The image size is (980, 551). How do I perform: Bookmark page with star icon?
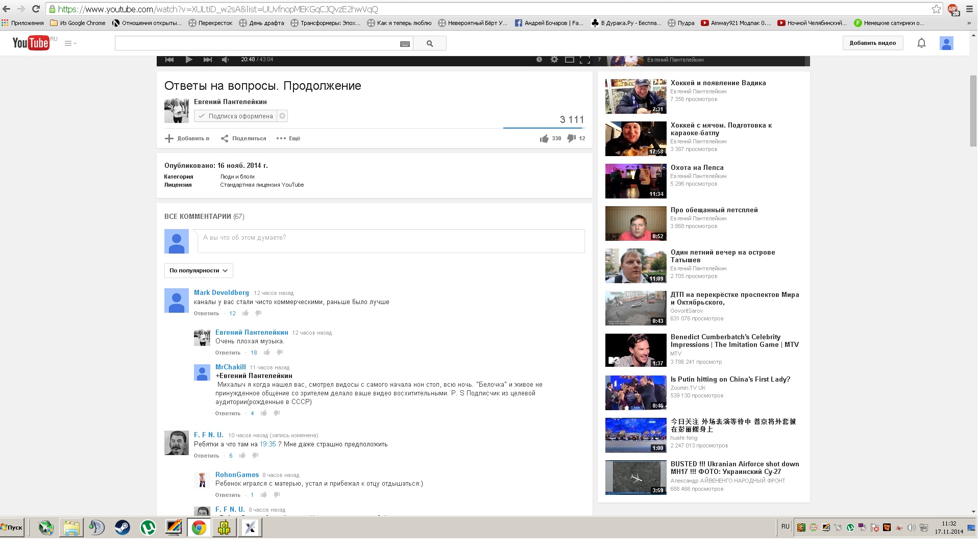pos(936,9)
